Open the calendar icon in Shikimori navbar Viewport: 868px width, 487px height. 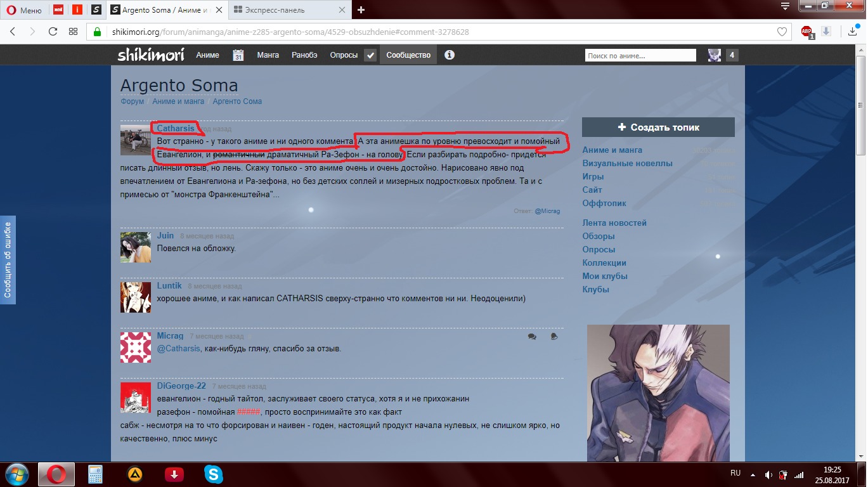pos(238,55)
